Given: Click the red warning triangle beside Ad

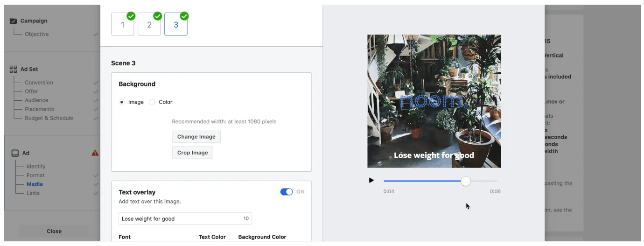Looking at the screenshot, I should tap(95, 153).
